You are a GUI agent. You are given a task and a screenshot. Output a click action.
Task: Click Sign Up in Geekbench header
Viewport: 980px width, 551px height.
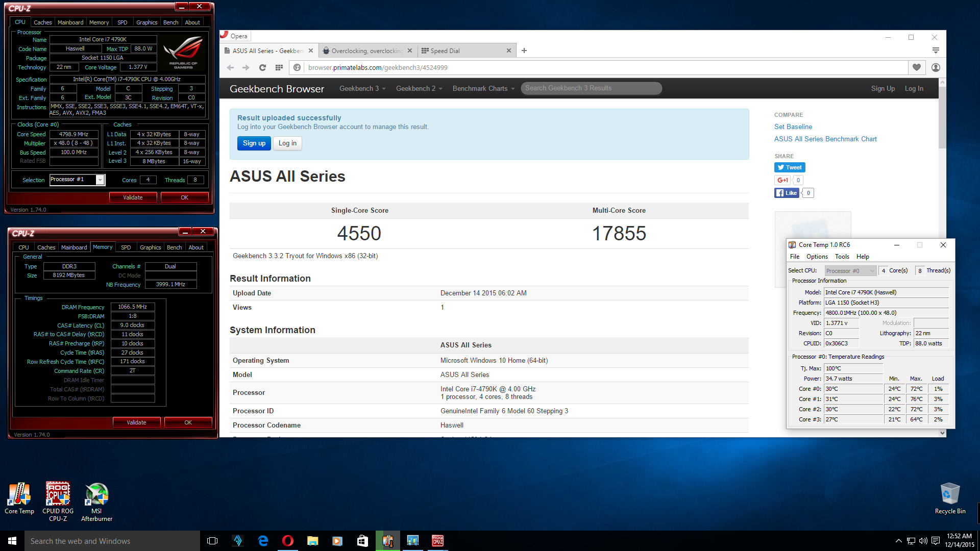click(x=883, y=88)
